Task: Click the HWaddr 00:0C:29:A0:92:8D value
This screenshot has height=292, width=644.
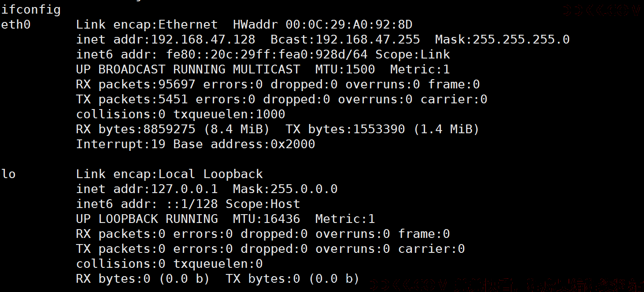Action: 322,25
